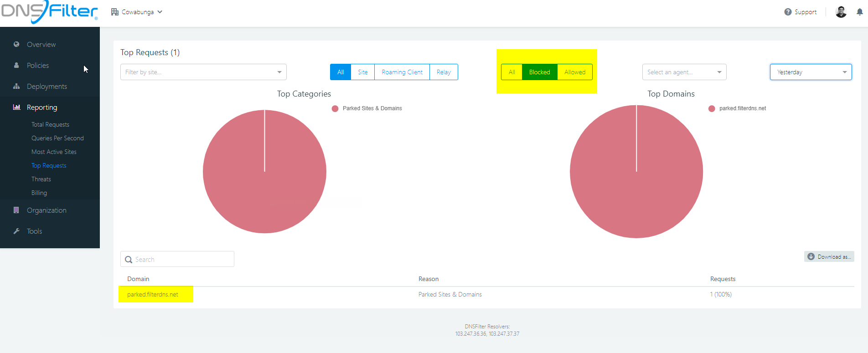Click the Top Categories pie chart
This screenshot has width=868, height=353.
click(x=264, y=172)
